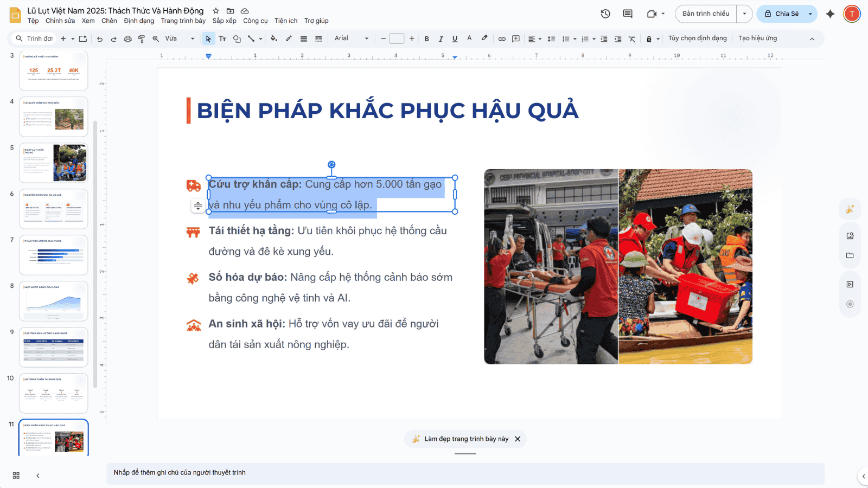Select slide 8 thumbnail with area chart

pyautogui.click(x=53, y=301)
